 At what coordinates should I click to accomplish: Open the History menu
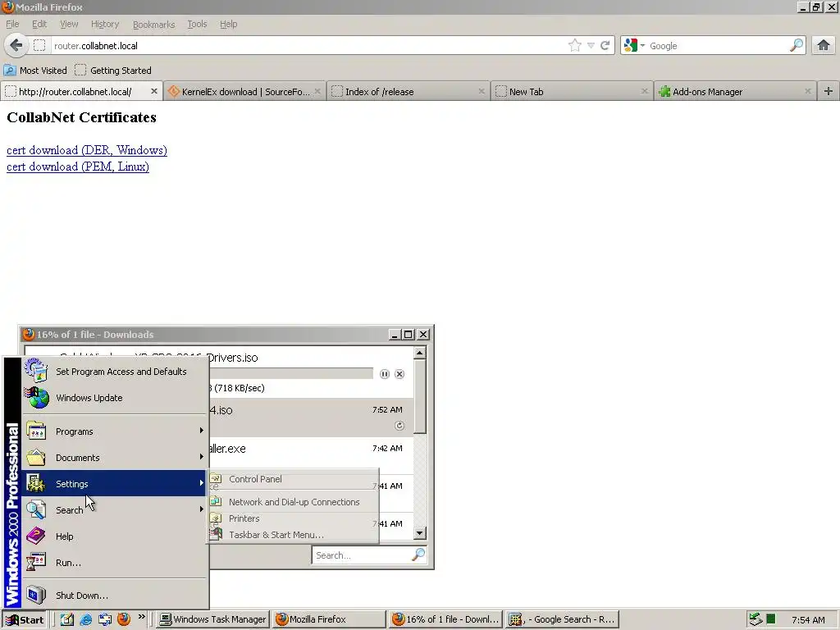coord(104,24)
